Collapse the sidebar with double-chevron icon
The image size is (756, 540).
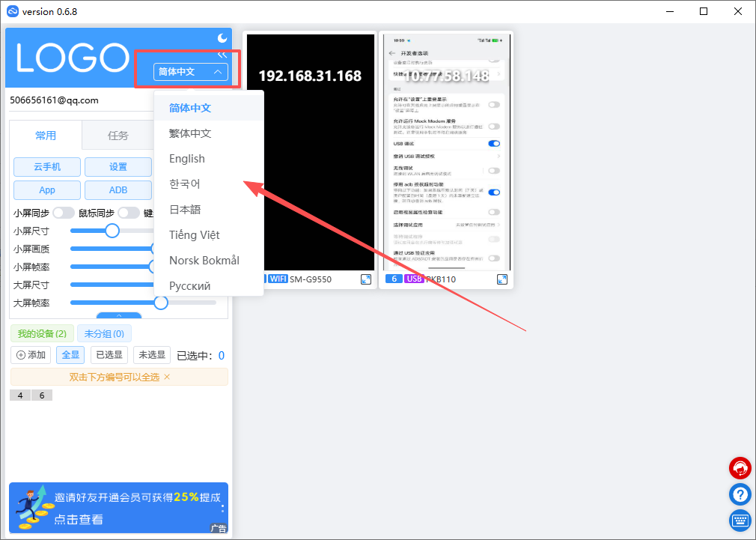[222, 55]
